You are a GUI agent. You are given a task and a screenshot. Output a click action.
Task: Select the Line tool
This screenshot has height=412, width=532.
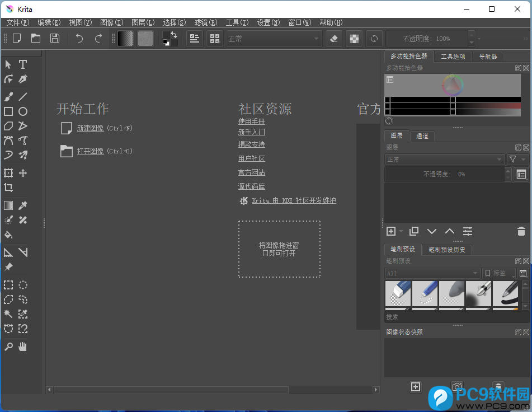(x=23, y=97)
